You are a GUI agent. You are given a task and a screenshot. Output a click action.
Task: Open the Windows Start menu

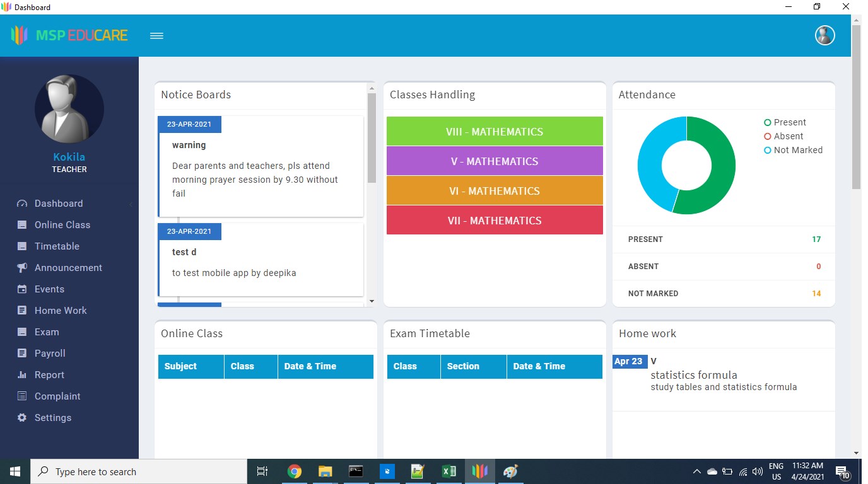click(15, 471)
